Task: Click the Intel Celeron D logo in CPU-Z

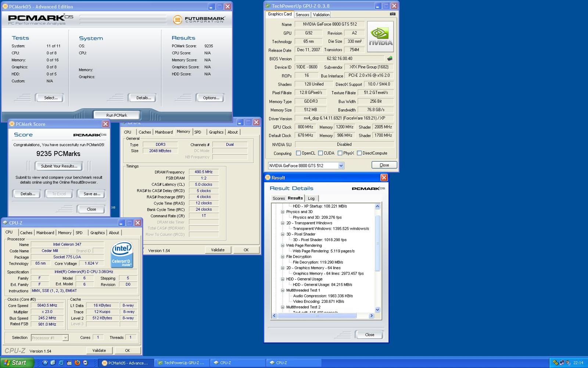Action: (122, 255)
